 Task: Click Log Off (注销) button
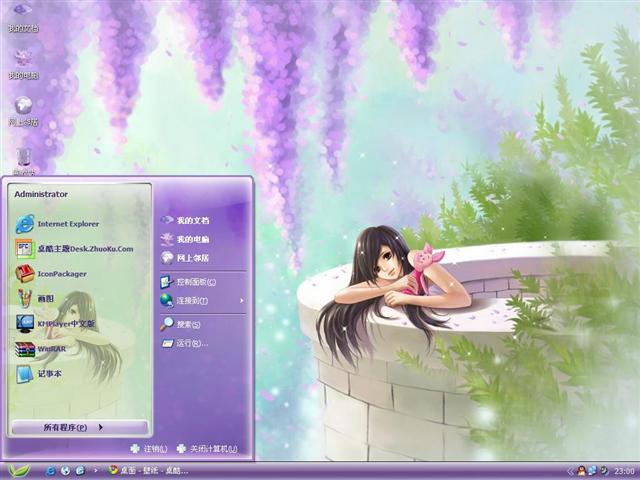tap(149, 449)
